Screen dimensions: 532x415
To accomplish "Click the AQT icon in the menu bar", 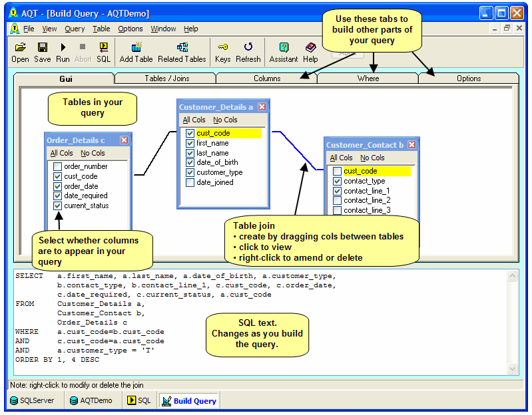I will 15,29.
